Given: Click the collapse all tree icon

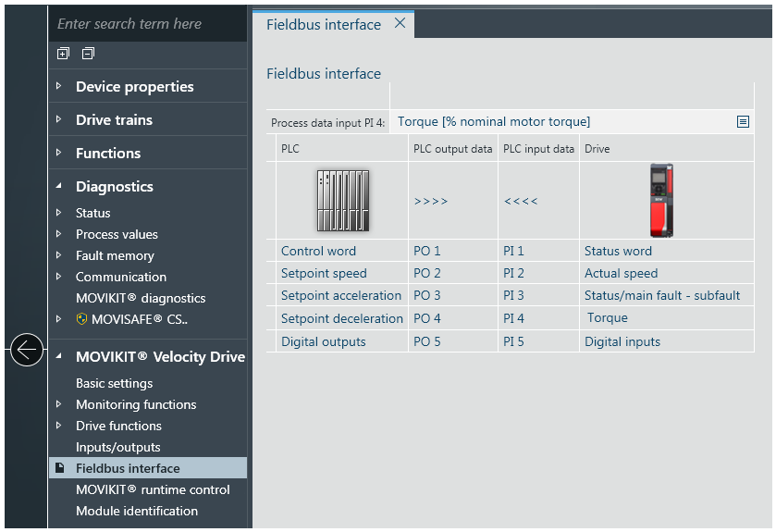Looking at the screenshot, I should tap(88, 54).
